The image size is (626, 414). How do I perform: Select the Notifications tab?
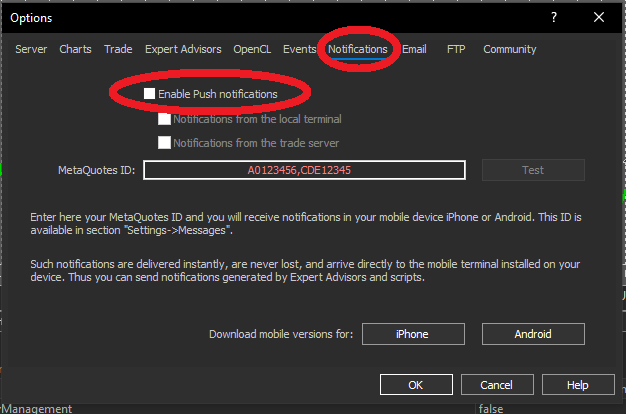358,49
